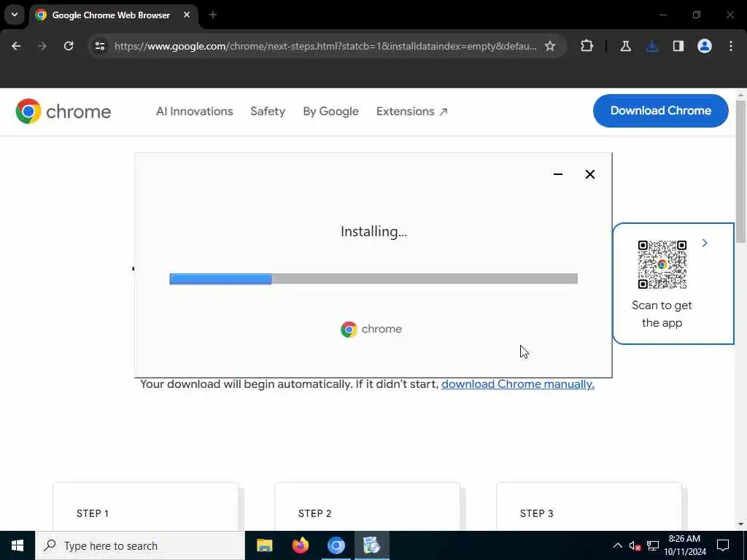747x560 pixels.
Task: Click the STEP 1 card
Action: coord(145,507)
